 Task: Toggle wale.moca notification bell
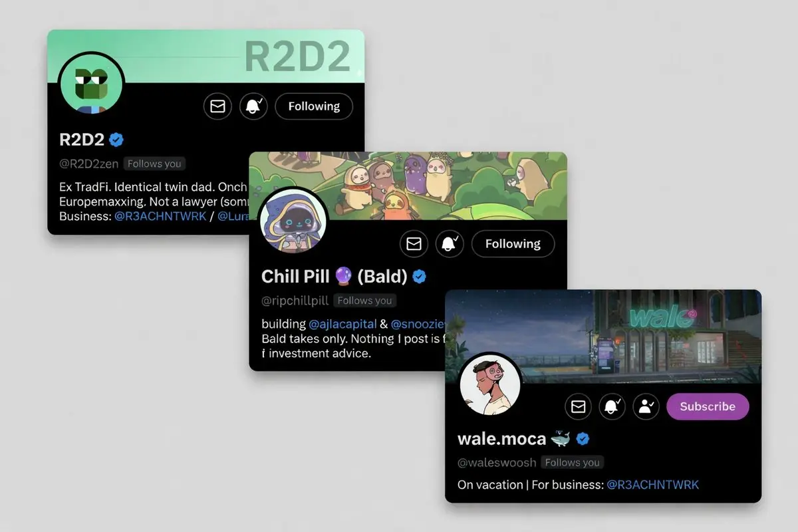pyautogui.click(x=612, y=406)
